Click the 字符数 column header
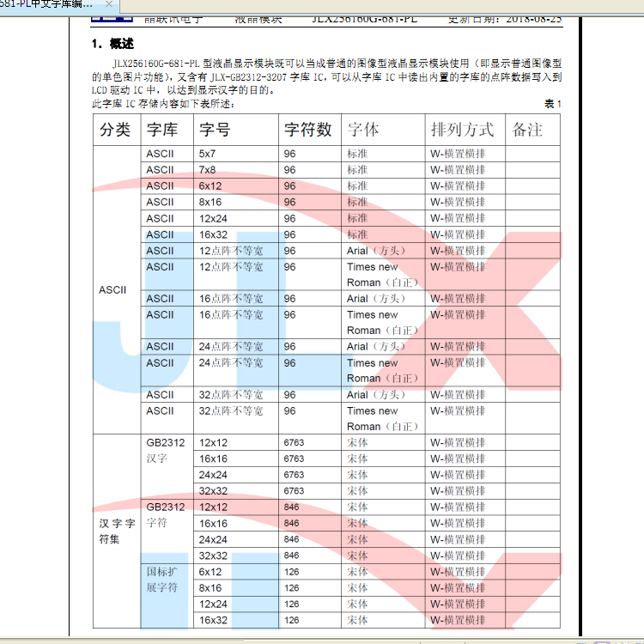This screenshot has width=644, height=644. (x=308, y=130)
